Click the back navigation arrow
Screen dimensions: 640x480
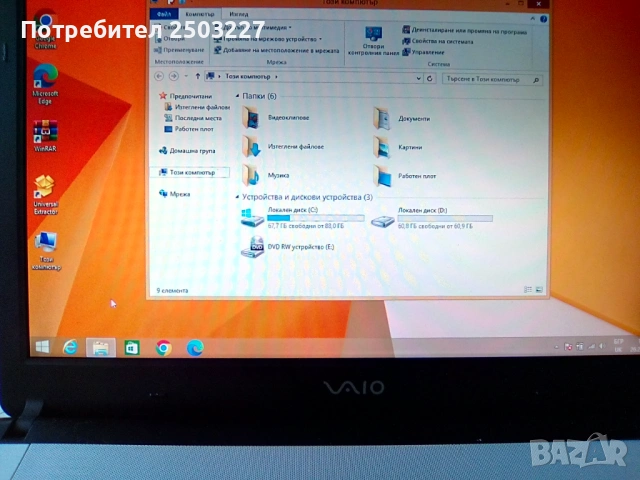(x=159, y=76)
